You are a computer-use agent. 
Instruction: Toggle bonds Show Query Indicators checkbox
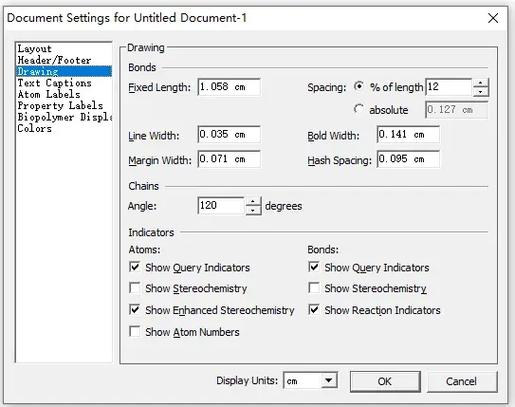[x=314, y=267]
